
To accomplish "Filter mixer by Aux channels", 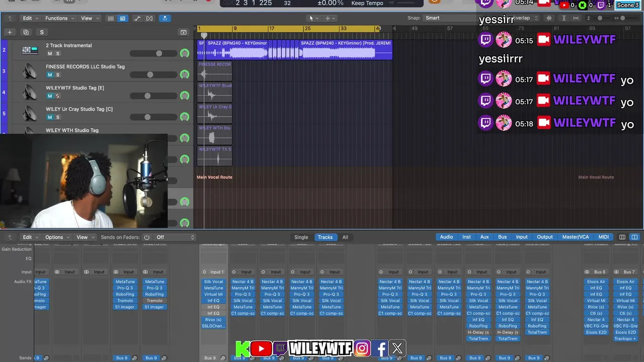I will [x=485, y=237].
